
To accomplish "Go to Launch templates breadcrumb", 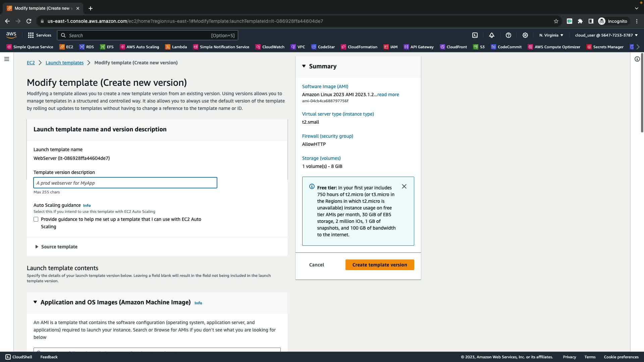I will click(x=64, y=63).
